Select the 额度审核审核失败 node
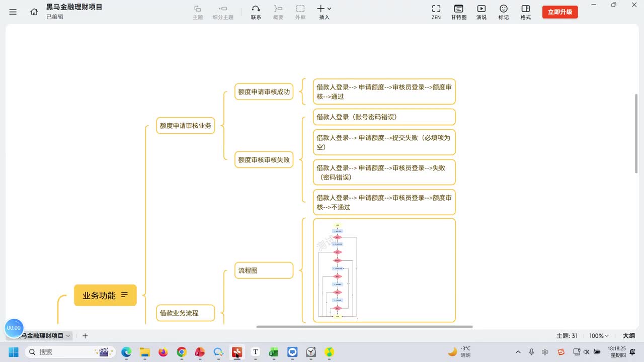The width and height of the screenshot is (644, 362). coord(264,159)
